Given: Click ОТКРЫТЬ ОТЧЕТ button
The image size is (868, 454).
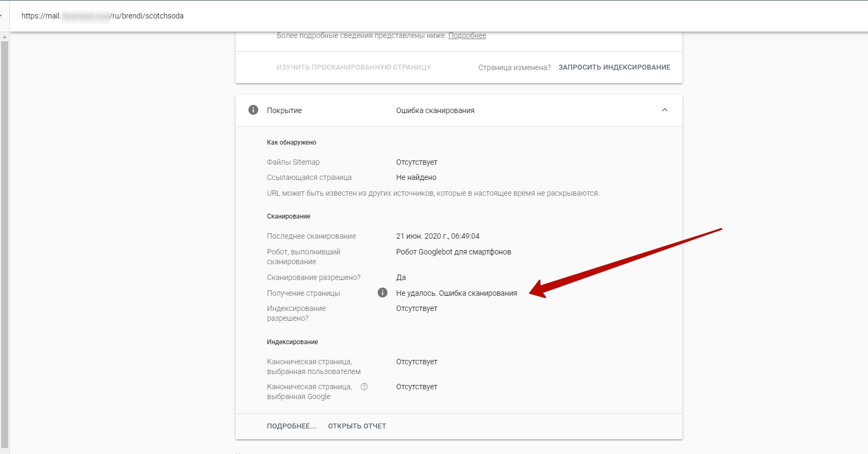Looking at the screenshot, I should click(x=357, y=426).
